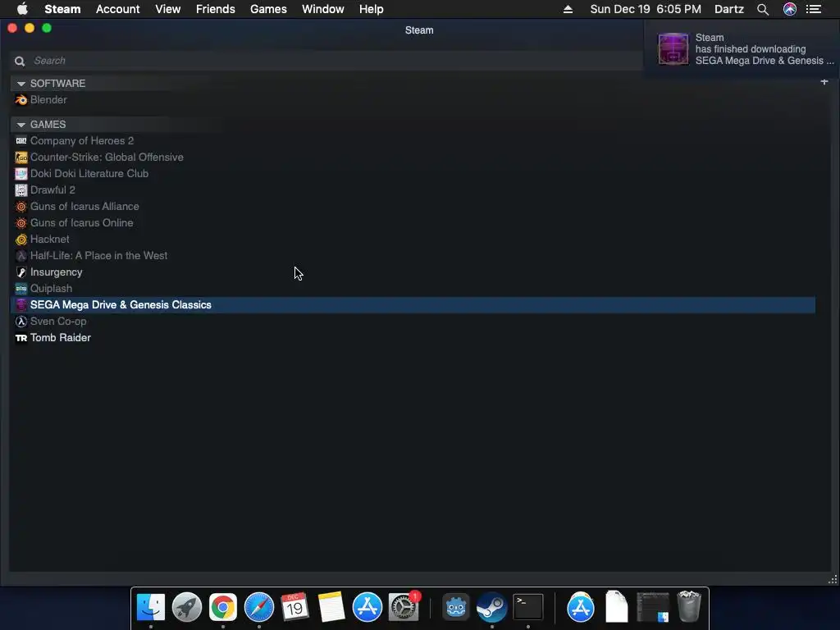Open System Preferences from the Dock
Image resolution: width=840 pixels, height=630 pixels.
[x=404, y=607]
